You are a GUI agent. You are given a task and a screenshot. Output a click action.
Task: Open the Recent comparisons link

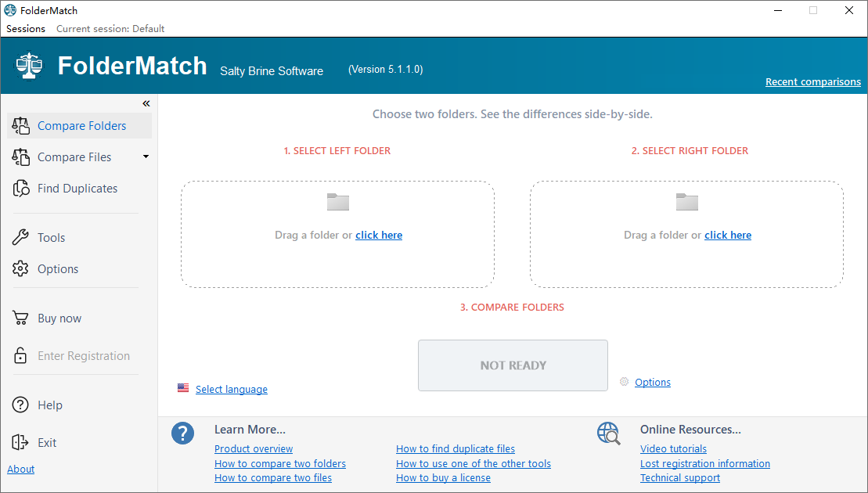pyautogui.click(x=813, y=82)
